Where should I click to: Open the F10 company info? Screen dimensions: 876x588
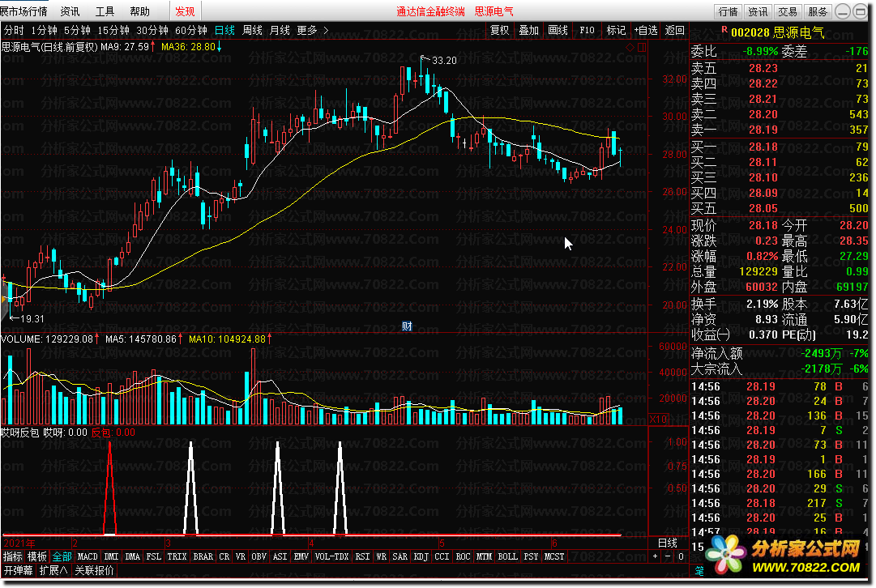point(588,30)
